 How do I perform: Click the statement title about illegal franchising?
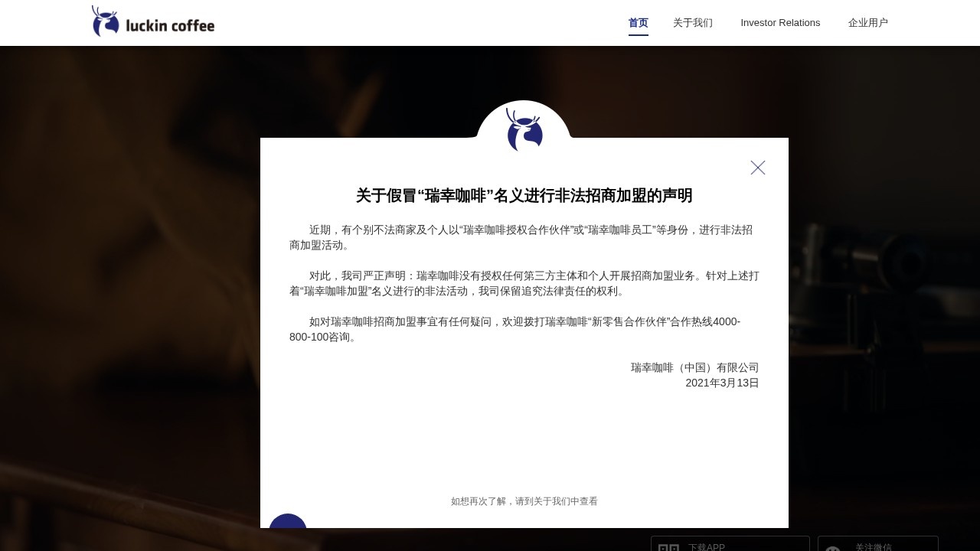(524, 196)
